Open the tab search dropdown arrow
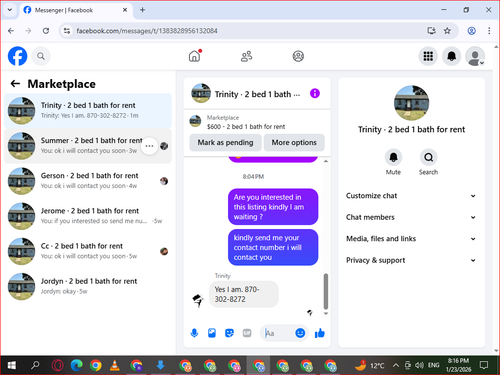 point(10,10)
